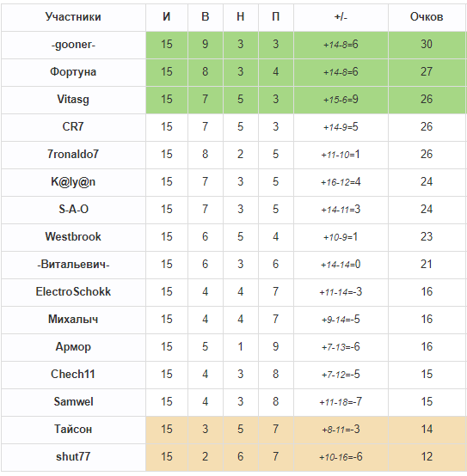The image size is (467, 476).
Task: Click participant name -gooner-
Action: coord(73,45)
